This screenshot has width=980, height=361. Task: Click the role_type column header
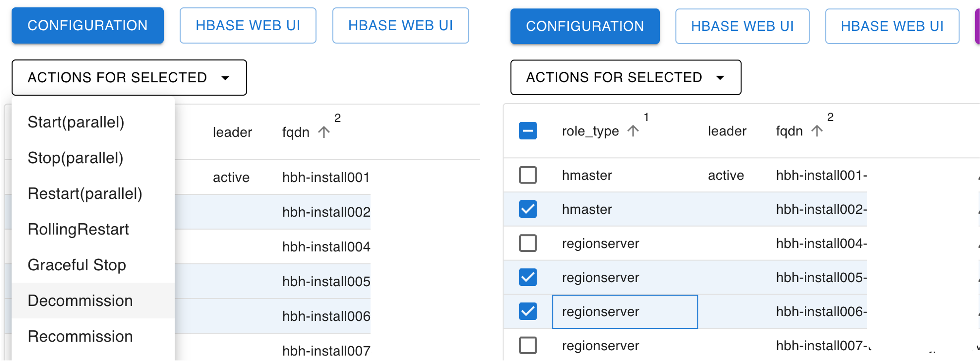(590, 131)
